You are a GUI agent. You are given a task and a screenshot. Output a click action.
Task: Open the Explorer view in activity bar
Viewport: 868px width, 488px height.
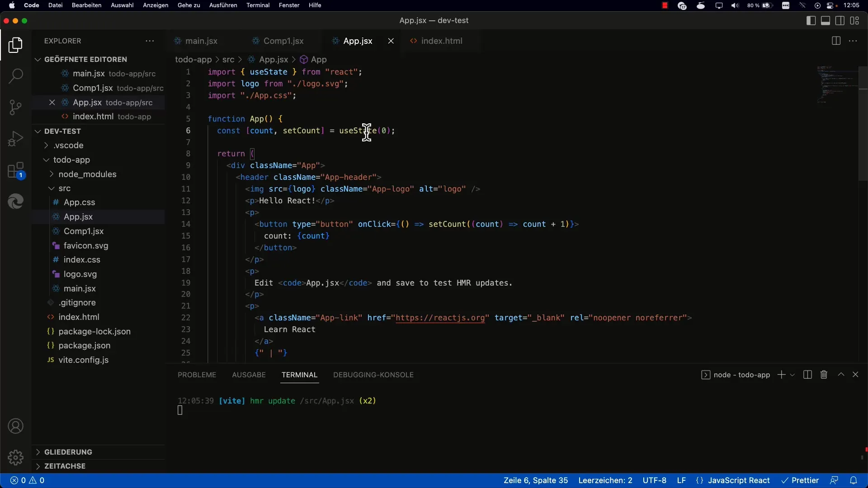click(x=16, y=45)
